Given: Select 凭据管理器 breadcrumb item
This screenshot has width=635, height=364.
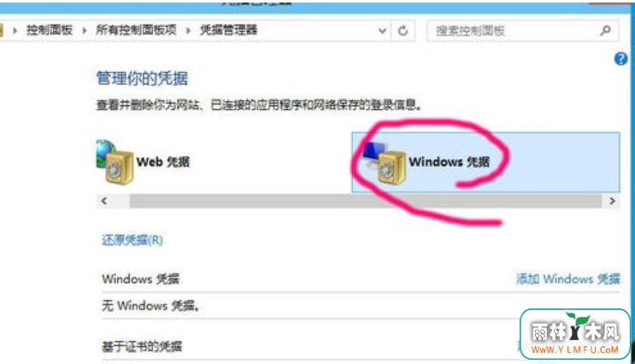Looking at the screenshot, I should pyautogui.click(x=228, y=30).
